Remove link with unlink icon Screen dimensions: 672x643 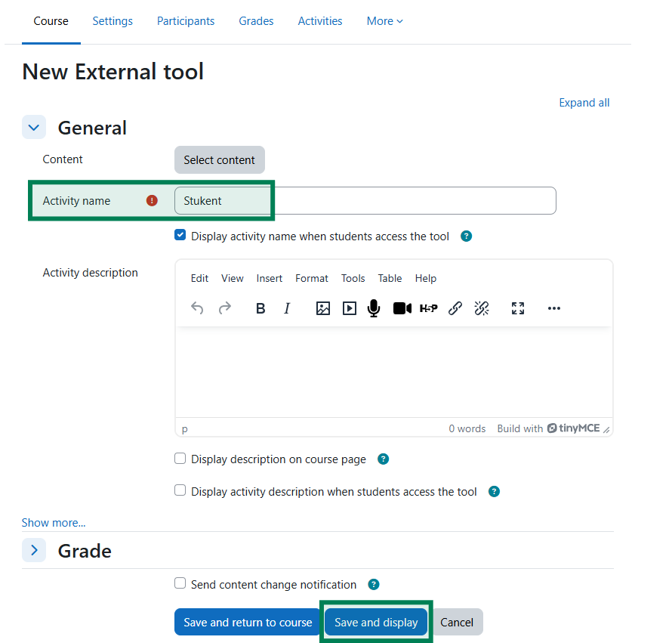tap(481, 308)
